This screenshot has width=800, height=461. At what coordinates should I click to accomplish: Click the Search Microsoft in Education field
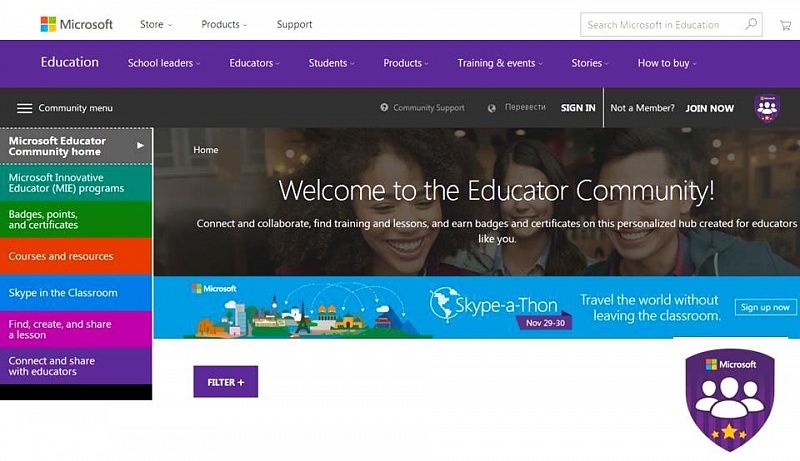click(x=662, y=24)
